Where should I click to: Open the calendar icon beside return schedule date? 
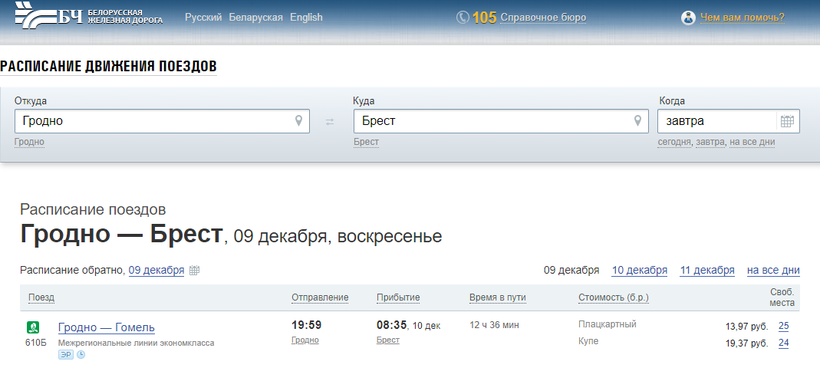click(x=194, y=271)
